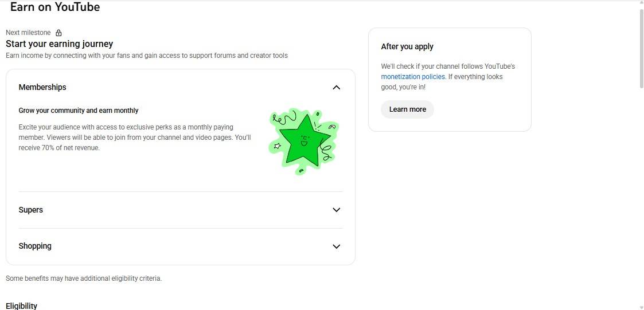Collapse the Memberships section chevron
This screenshot has width=644, height=310.
coord(337,88)
